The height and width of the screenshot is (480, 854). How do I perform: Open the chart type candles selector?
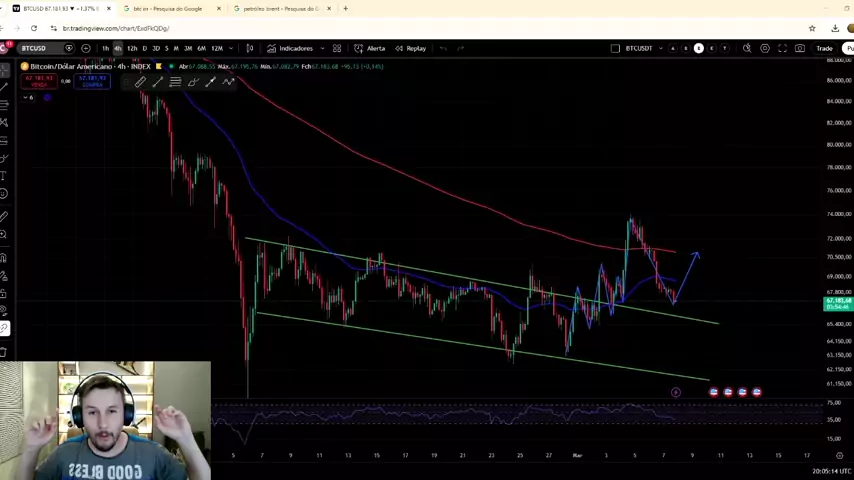250,48
